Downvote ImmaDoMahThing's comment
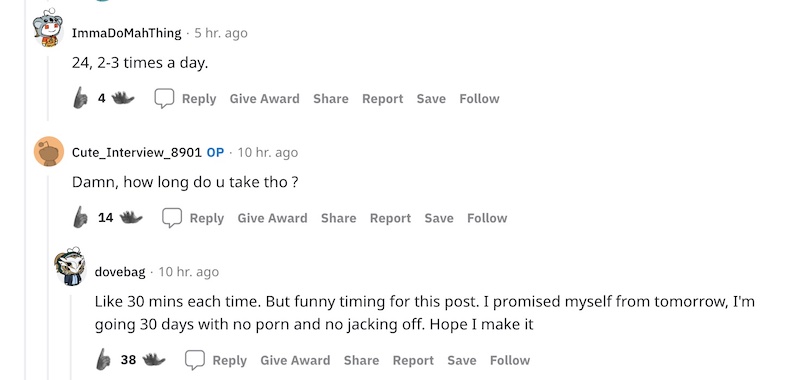The image size is (800, 380). (x=123, y=98)
